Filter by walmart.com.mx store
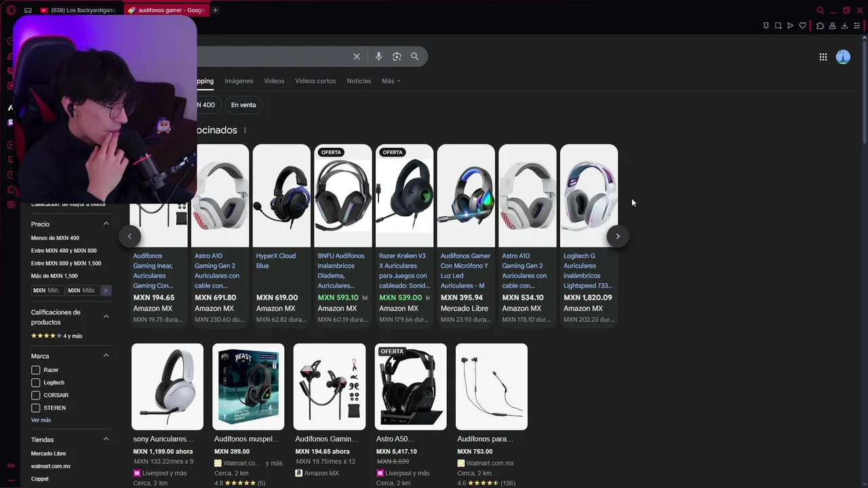 tap(51, 466)
